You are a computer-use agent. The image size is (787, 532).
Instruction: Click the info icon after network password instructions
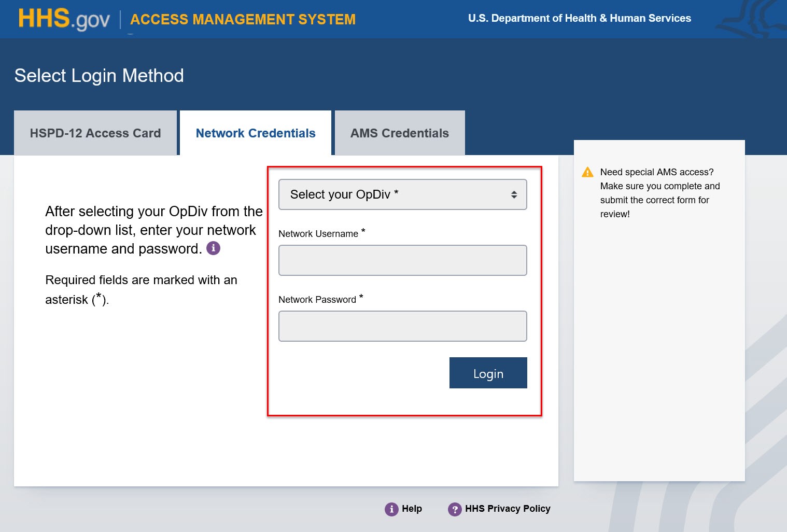[213, 248]
